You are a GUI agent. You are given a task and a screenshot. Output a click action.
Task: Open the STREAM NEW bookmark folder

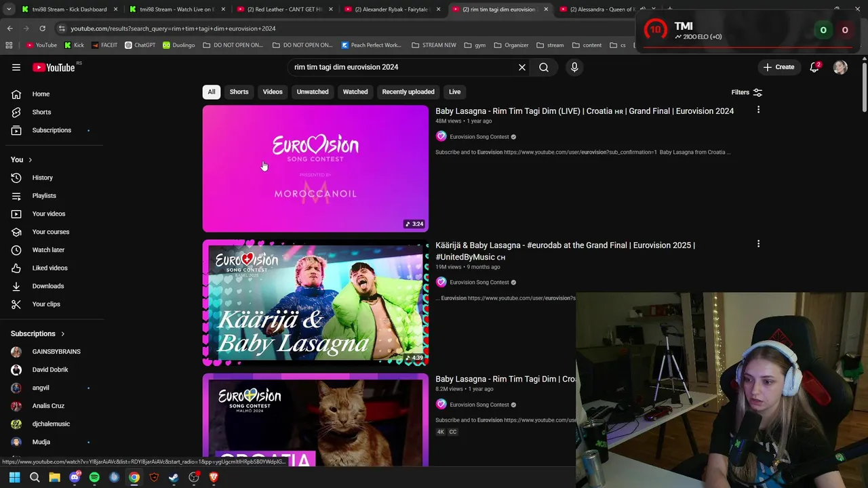click(x=434, y=45)
